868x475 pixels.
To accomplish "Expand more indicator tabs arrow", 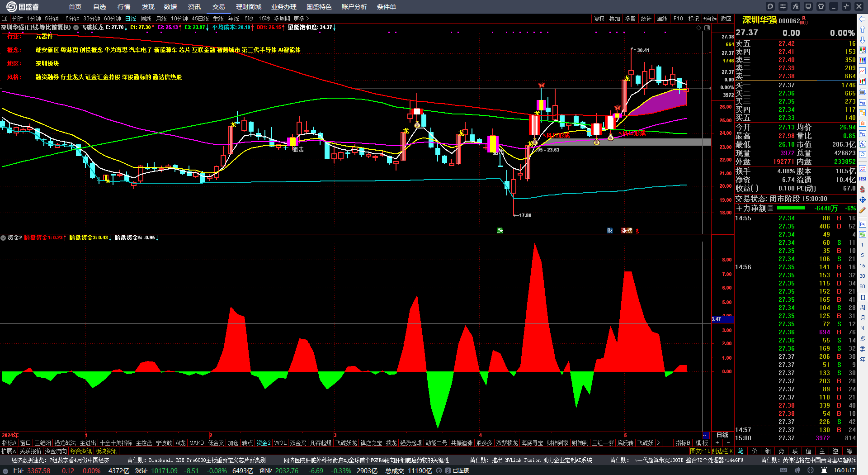I will pos(658,443).
